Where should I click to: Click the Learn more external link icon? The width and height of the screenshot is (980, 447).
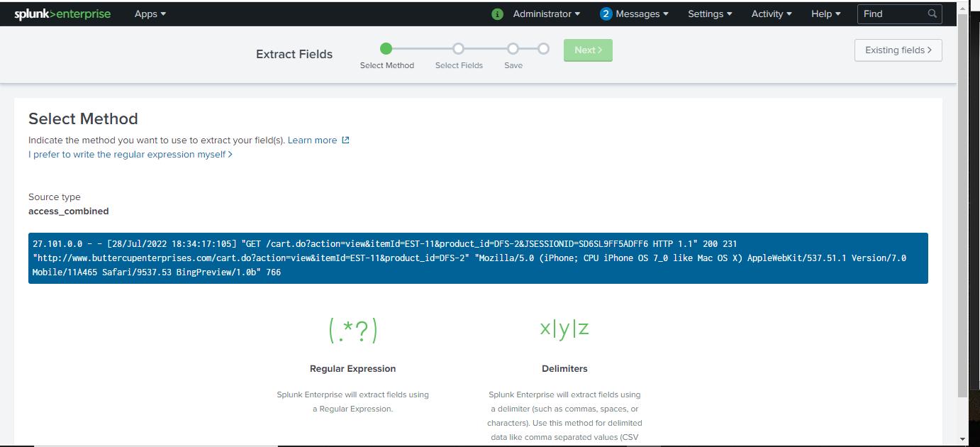click(x=345, y=140)
